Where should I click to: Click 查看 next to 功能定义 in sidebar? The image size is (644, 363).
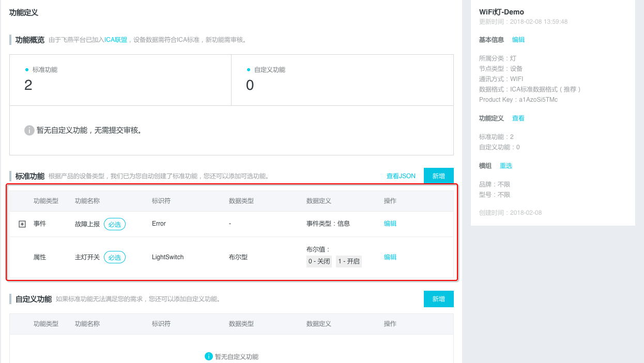518,118
